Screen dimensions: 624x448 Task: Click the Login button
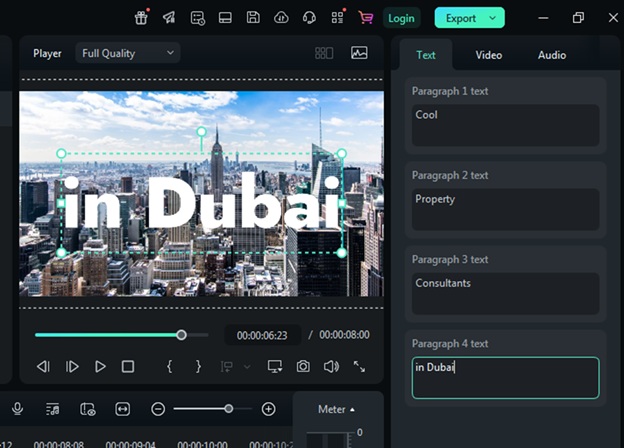coord(401,18)
